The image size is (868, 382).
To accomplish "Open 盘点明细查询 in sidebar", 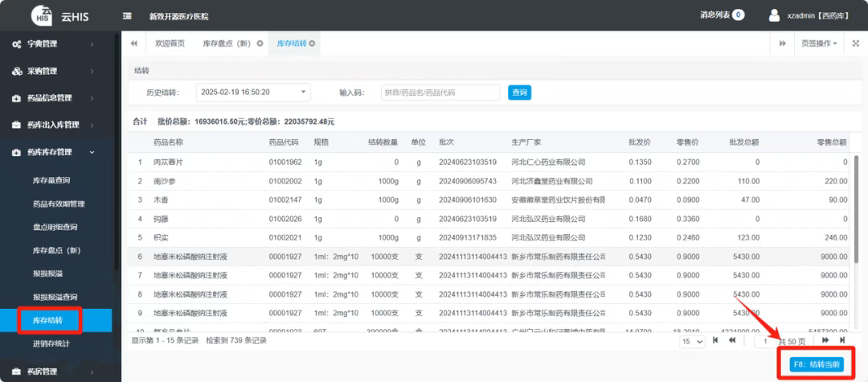I will point(55,228).
